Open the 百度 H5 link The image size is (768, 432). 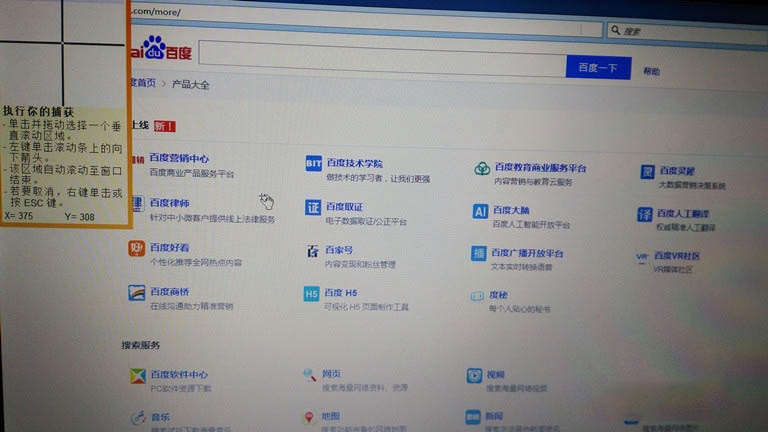tap(341, 293)
